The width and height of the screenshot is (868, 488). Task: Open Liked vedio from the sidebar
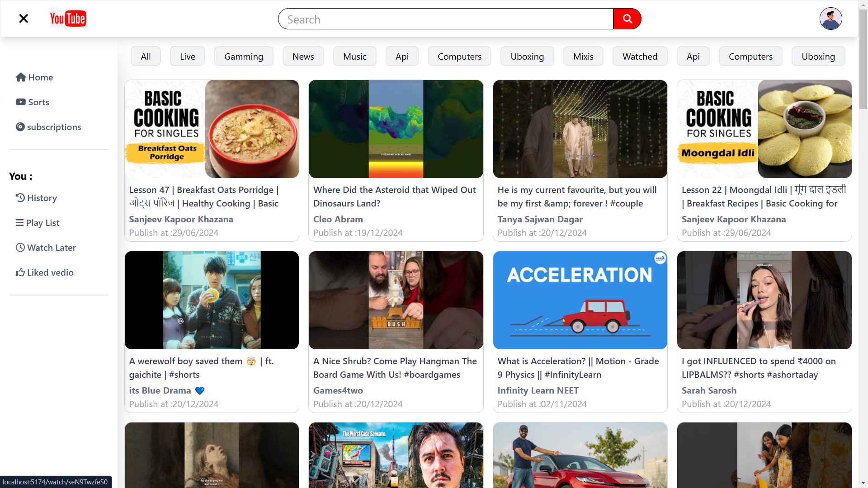(45, 272)
